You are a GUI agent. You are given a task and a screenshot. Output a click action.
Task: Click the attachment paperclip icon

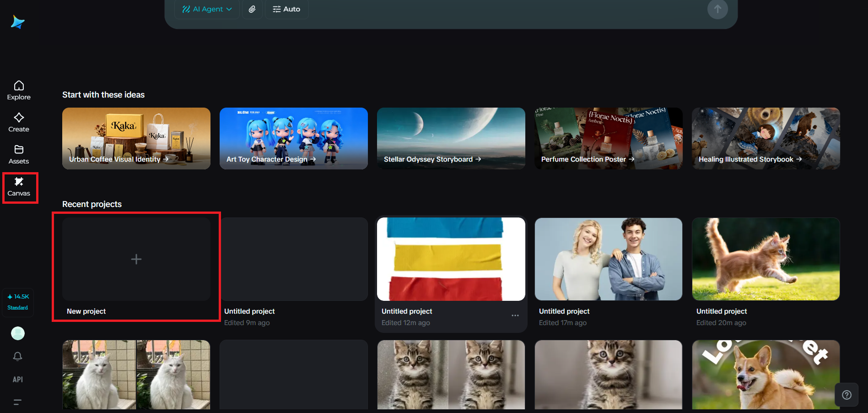click(252, 9)
